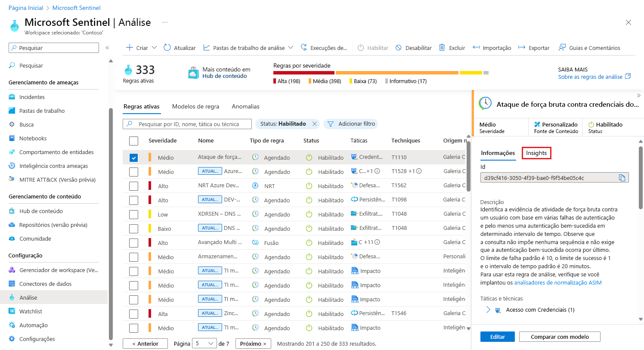
Task: Go to Página Inicial breadcrumb
Action: pos(26,8)
